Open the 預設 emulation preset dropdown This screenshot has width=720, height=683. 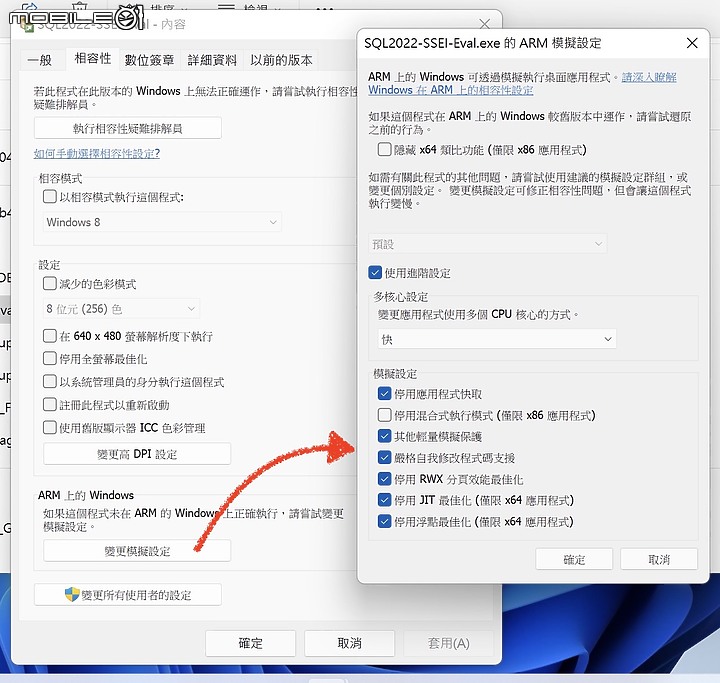coord(488,244)
